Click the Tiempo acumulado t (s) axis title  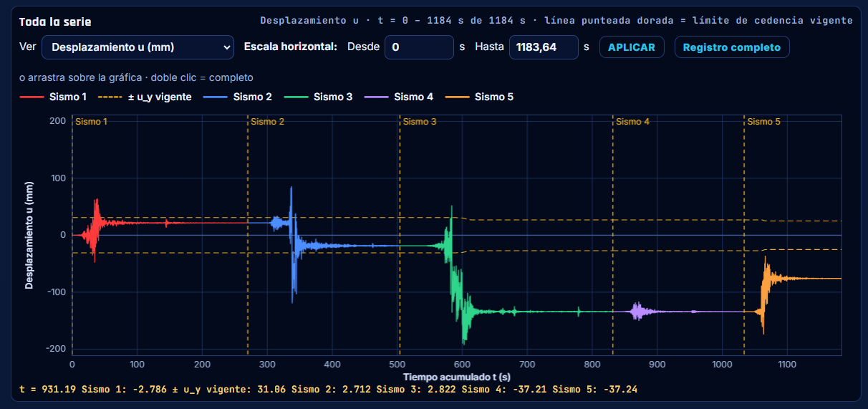[456, 377]
